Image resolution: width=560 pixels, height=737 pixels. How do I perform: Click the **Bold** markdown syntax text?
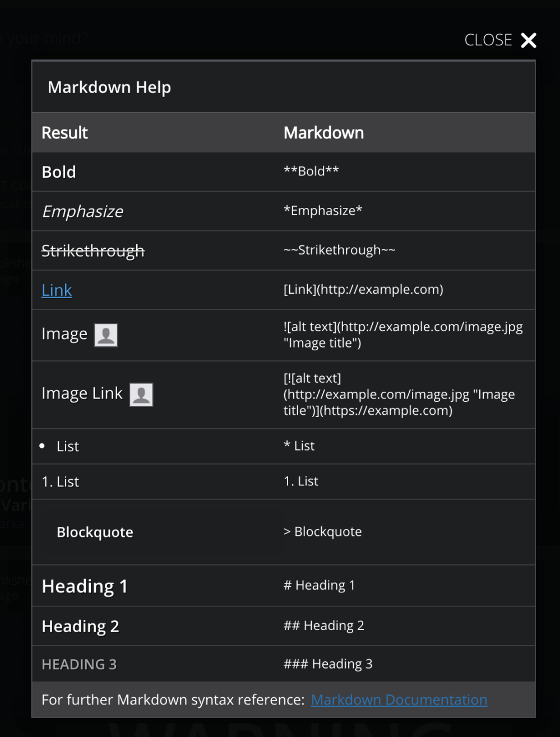coord(311,171)
